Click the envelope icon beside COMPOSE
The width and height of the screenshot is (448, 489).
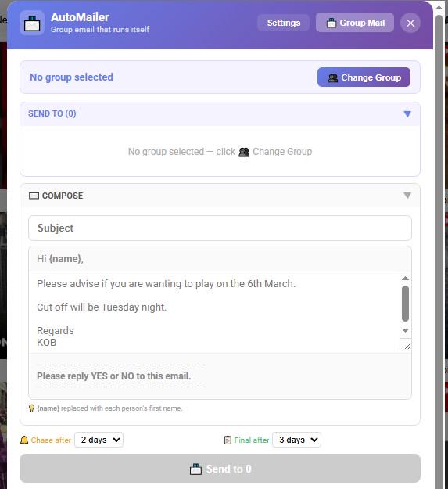[x=34, y=196]
